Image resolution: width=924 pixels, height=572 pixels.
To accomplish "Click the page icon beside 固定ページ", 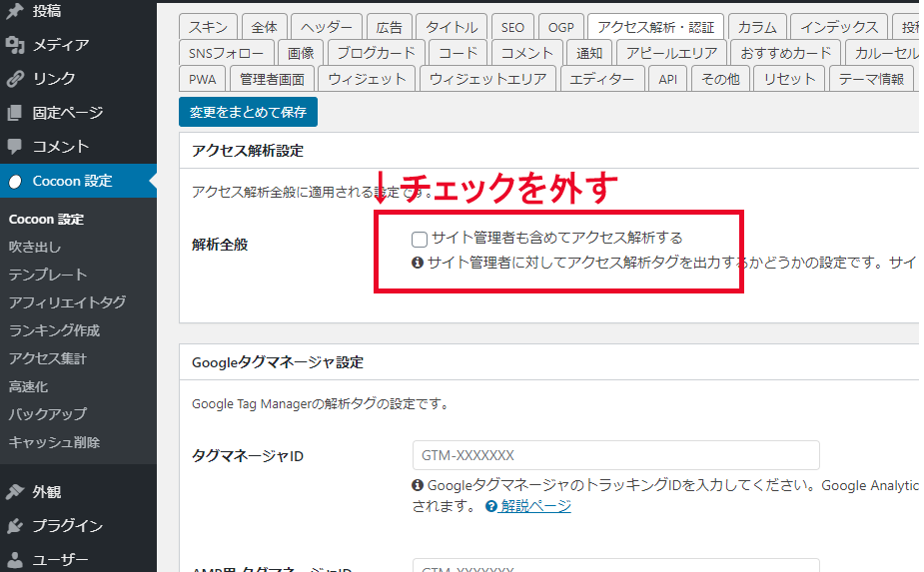I will pyautogui.click(x=15, y=113).
